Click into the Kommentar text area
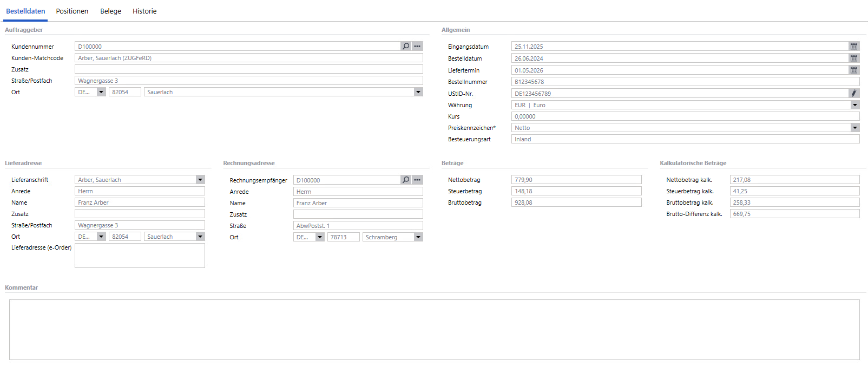This screenshot has width=868, height=366. pos(434,329)
